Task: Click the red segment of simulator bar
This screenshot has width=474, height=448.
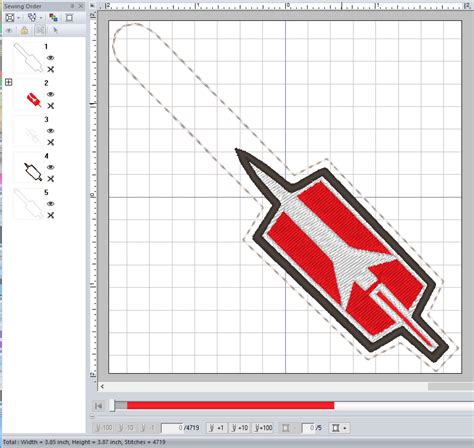Action: [x=230, y=405]
